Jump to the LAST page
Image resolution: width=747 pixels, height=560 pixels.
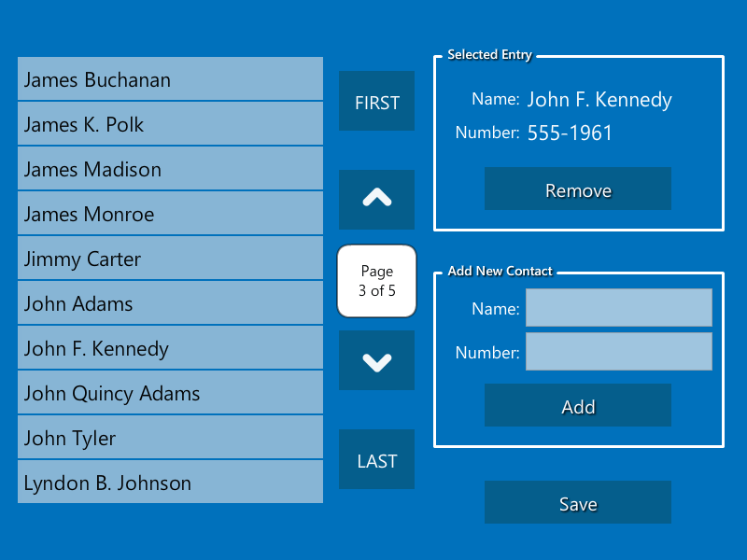point(376,459)
